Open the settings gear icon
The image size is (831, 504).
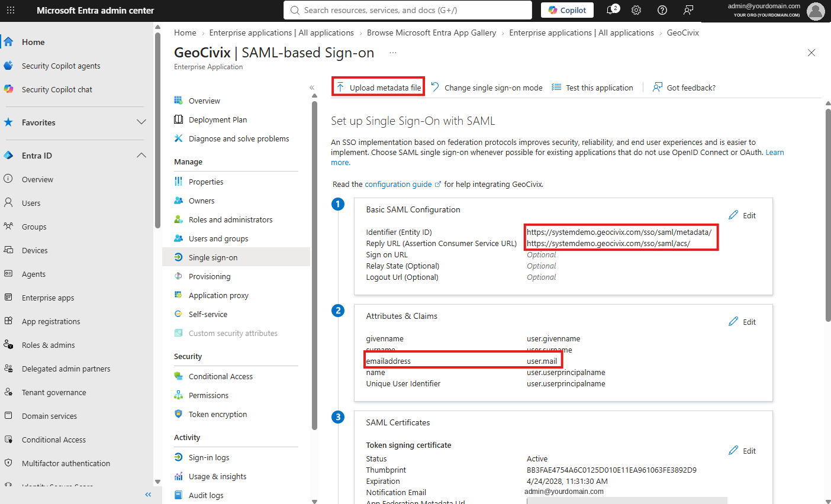pos(636,10)
